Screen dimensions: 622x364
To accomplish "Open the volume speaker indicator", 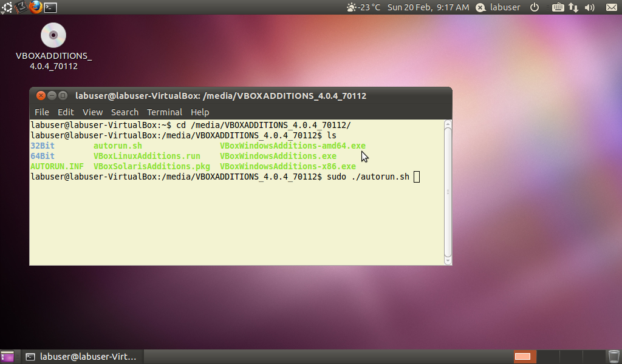I will [589, 7].
